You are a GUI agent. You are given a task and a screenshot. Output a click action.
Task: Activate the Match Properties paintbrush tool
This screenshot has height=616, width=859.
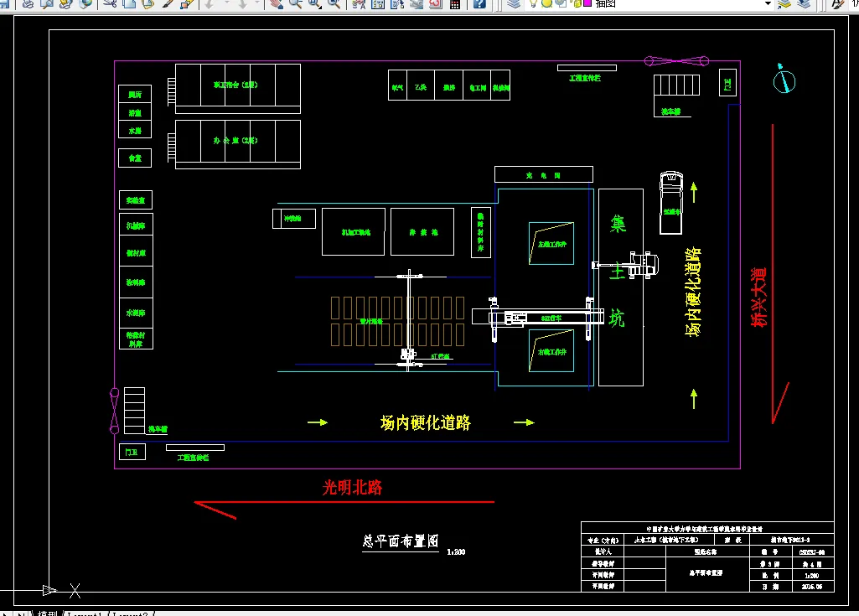(167, 5)
